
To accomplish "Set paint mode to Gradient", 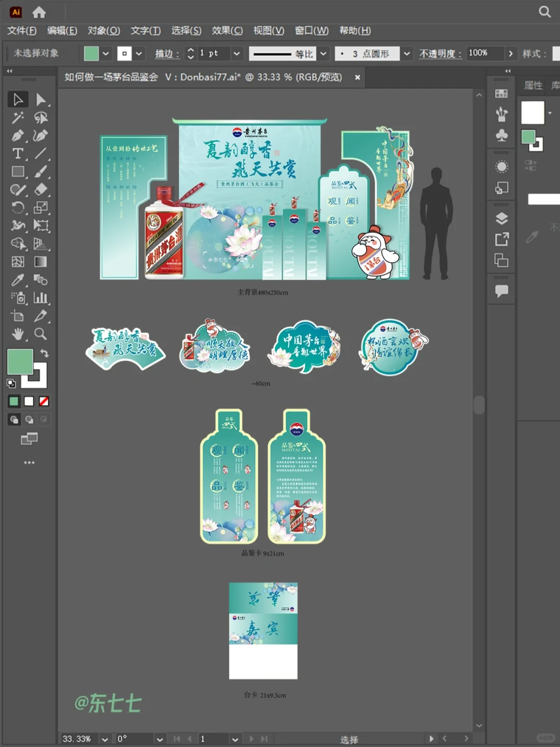I will (x=29, y=401).
